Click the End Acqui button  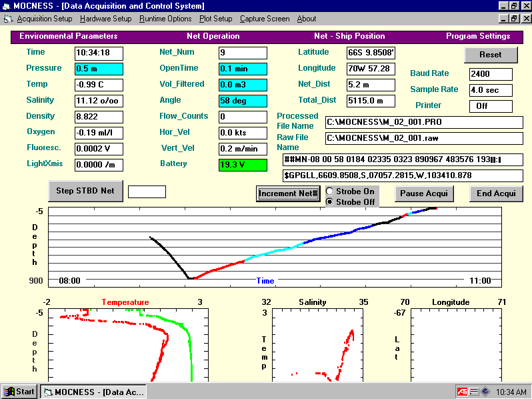tap(496, 193)
